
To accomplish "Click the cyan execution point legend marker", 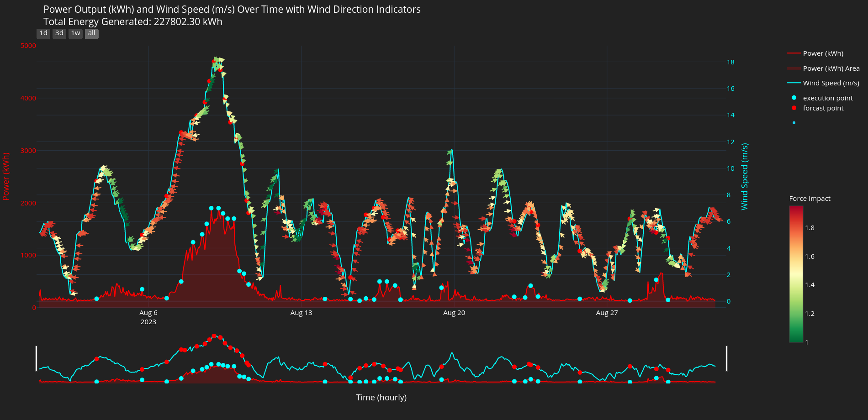I will point(794,98).
